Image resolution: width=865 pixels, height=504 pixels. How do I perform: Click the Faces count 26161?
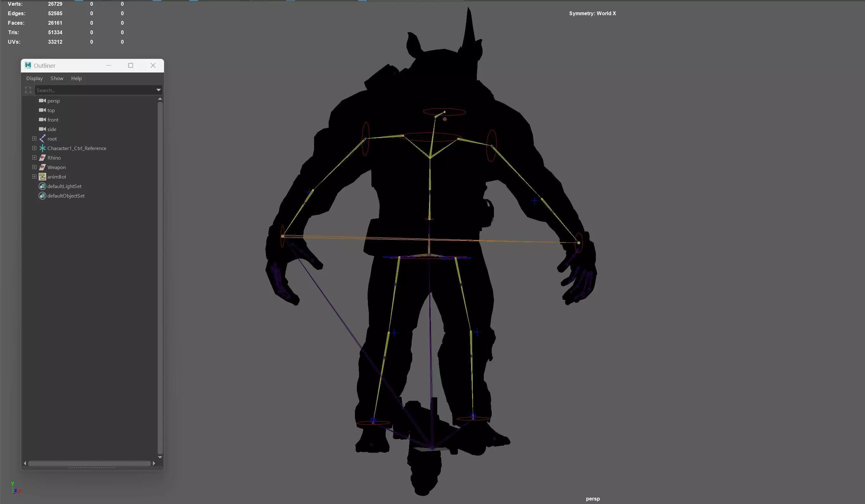[55, 23]
